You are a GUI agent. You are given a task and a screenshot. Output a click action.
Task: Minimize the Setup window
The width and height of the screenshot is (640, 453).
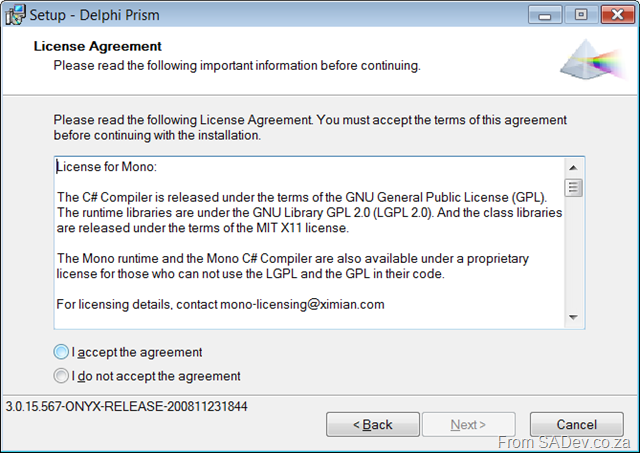544,15
